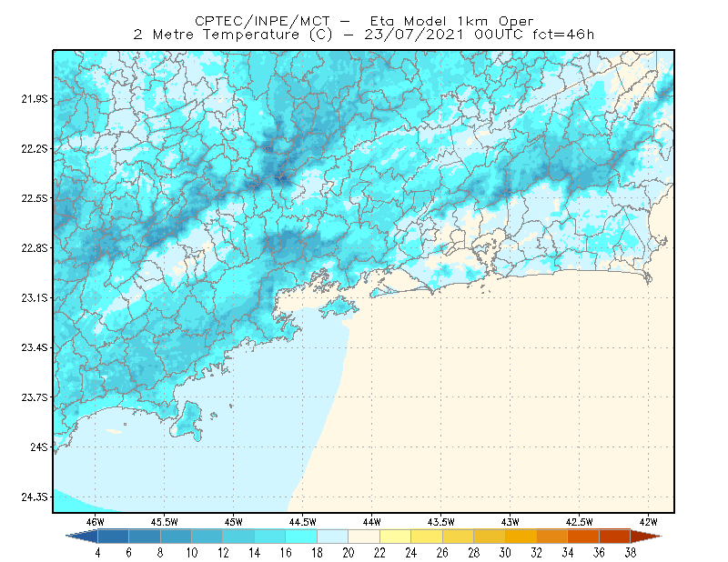The height and width of the screenshot is (562, 728).
Task: Click the "44W" longitude label
Action: pos(372,522)
